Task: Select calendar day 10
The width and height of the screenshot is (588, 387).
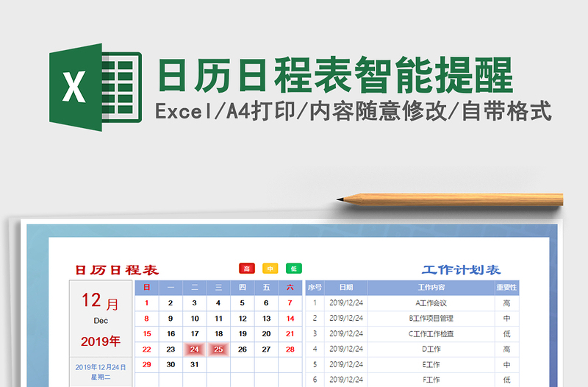Action: pyautogui.click(x=195, y=319)
